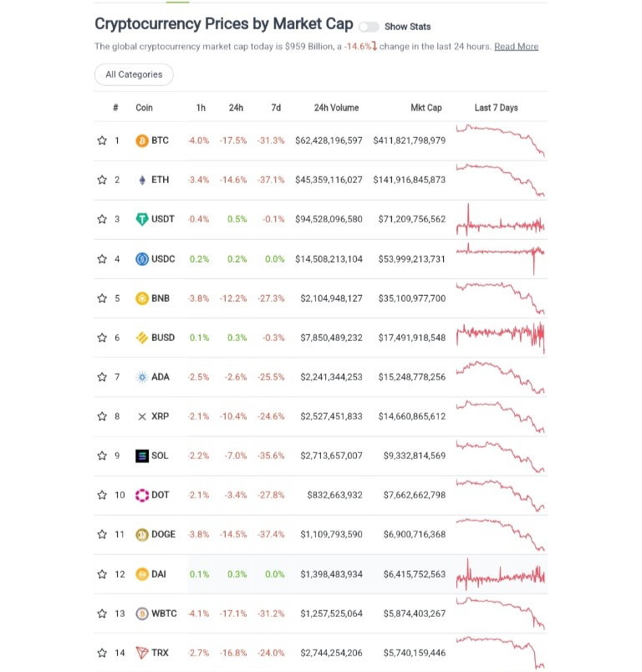Click the Ethereum diamond logo

[142, 180]
